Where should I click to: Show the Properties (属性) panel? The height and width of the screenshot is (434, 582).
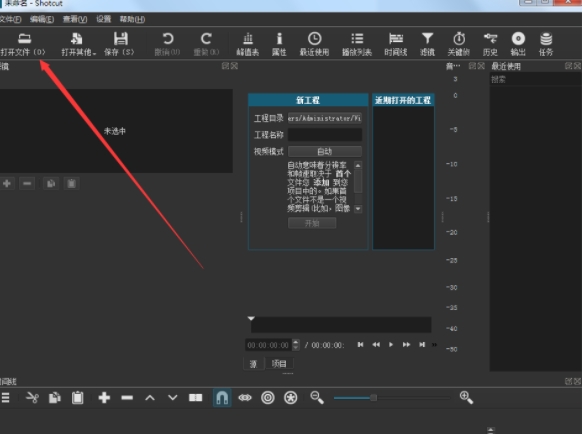coord(279,44)
